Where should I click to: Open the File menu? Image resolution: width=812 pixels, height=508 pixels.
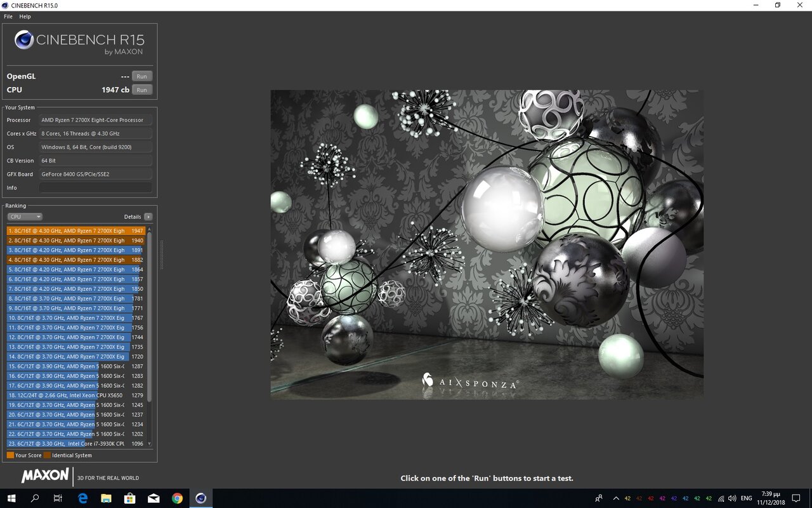point(8,17)
